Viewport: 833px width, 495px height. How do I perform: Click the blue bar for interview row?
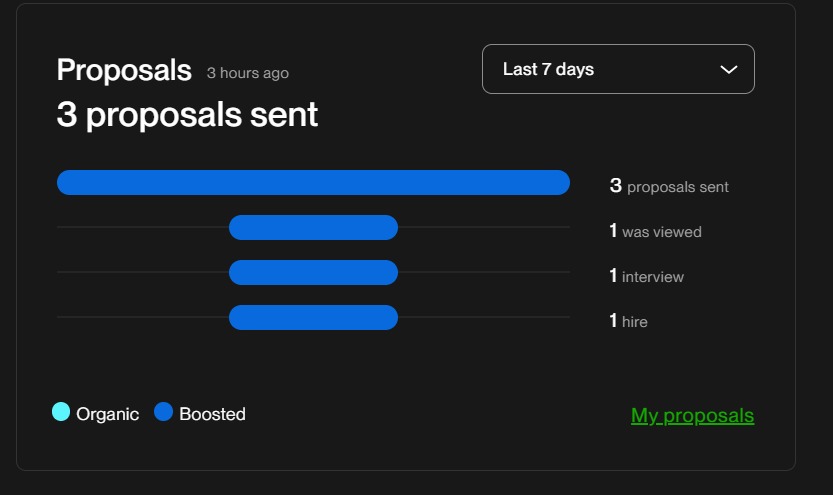(x=313, y=272)
